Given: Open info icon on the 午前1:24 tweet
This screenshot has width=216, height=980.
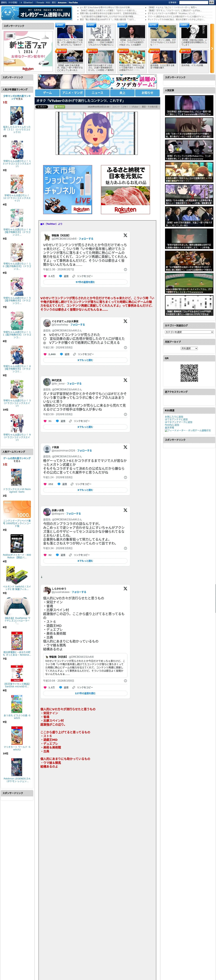Looking at the screenshot, I should (125, 477).
